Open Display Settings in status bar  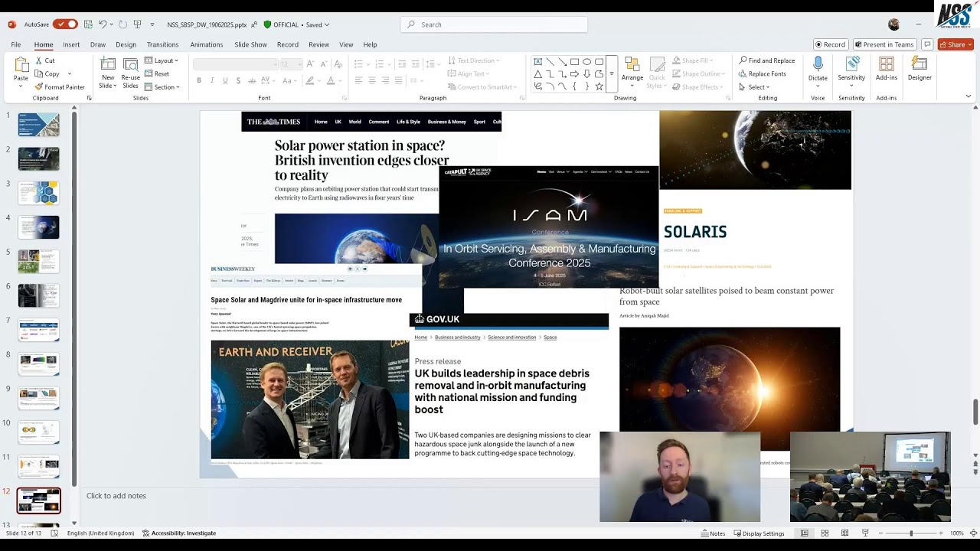(759, 533)
